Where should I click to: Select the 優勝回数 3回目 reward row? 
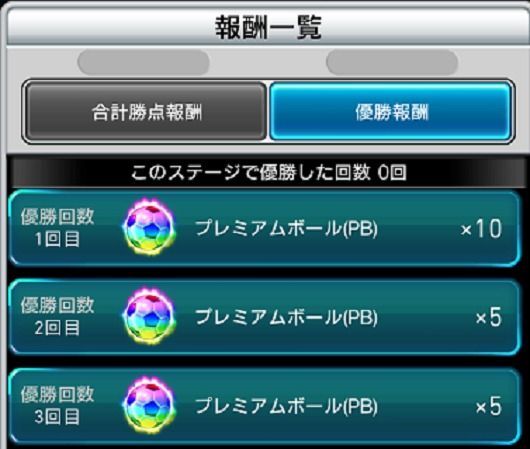264,406
